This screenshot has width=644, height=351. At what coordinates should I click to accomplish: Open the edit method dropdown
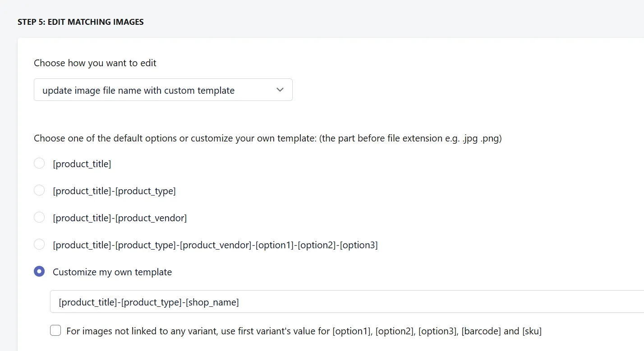163,90
